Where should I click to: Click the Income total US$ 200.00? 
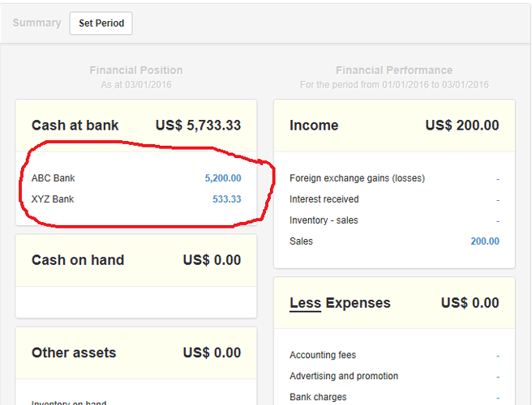[462, 126]
